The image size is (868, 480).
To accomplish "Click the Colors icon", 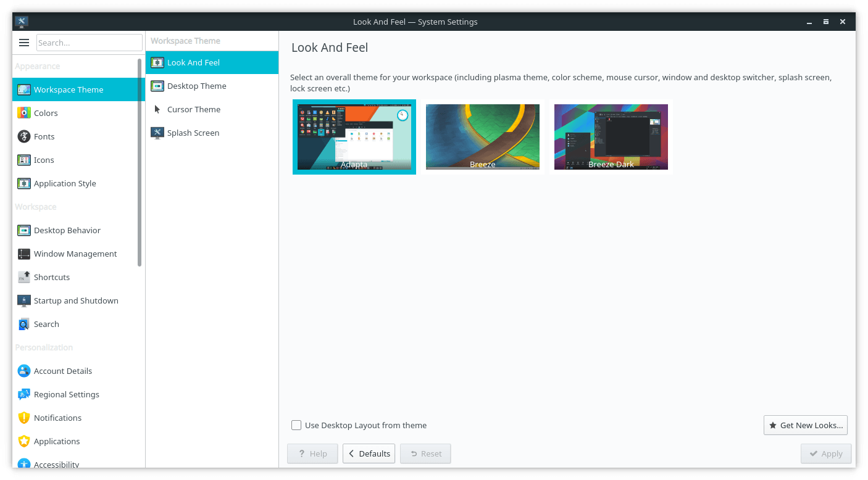I will (24, 113).
